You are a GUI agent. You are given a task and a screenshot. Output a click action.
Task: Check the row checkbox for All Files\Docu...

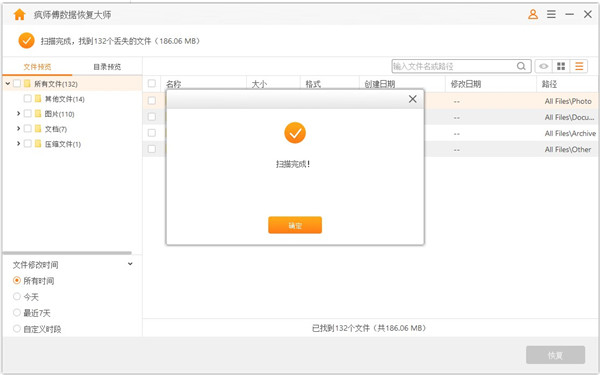152,117
